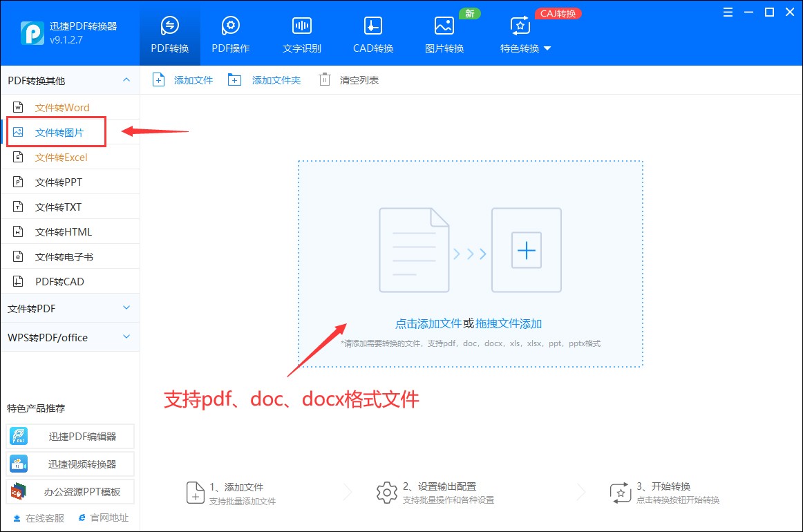Collapse the PDF转换其他 section

click(126, 80)
